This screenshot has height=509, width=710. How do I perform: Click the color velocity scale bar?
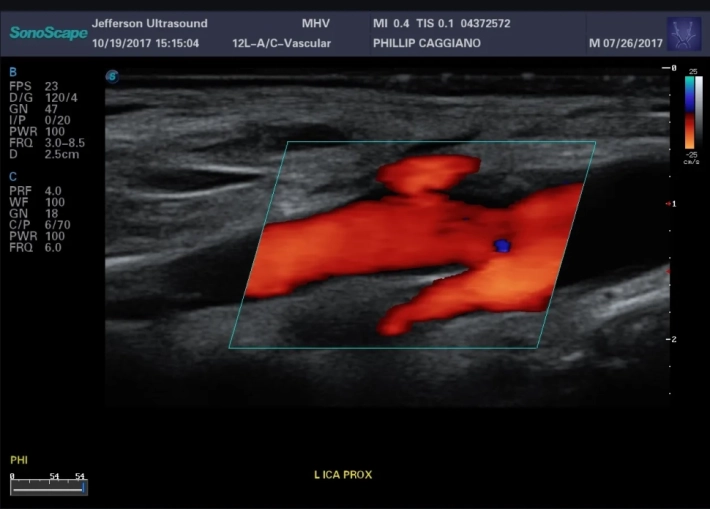(690, 113)
